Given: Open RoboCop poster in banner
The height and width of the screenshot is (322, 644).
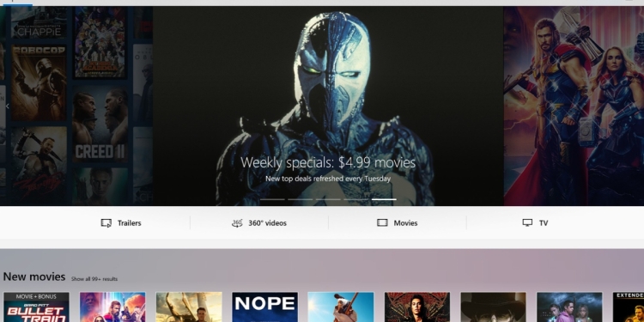Looking at the screenshot, I should click(39, 83).
